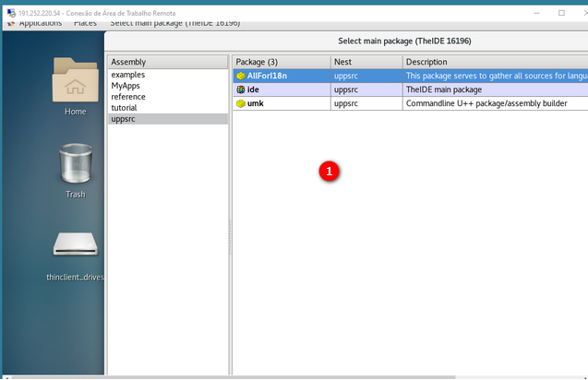Select the MyApps assembly
The height and width of the screenshot is (380, 588).
point(126,86)
